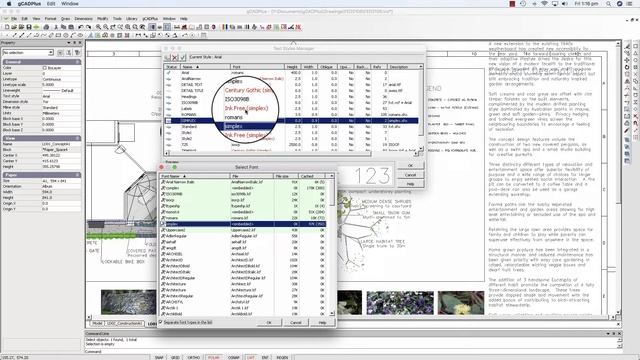640x360 pixels.
Task: Select the Standard style row
Action: pyautogui.click(x=291, y=127)
